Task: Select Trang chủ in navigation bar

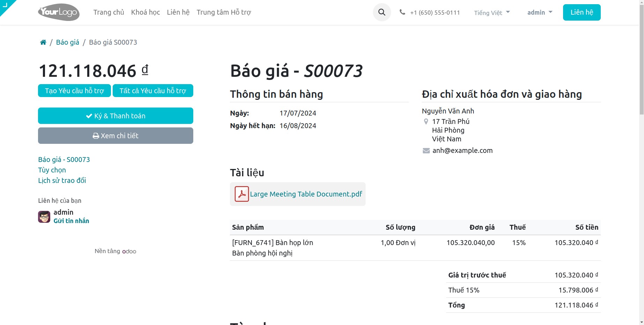Action: click(108, 12)
